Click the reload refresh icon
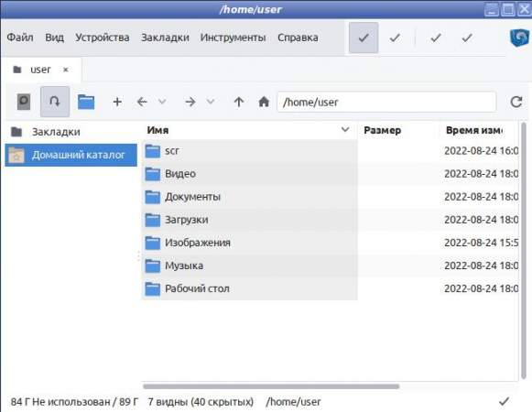 (x=516, y=102)
